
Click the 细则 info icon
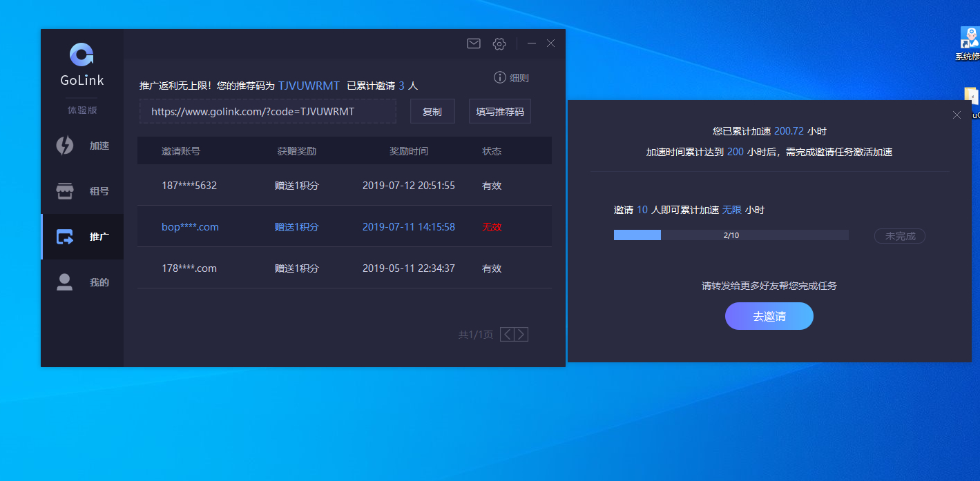tap(500, 77)
